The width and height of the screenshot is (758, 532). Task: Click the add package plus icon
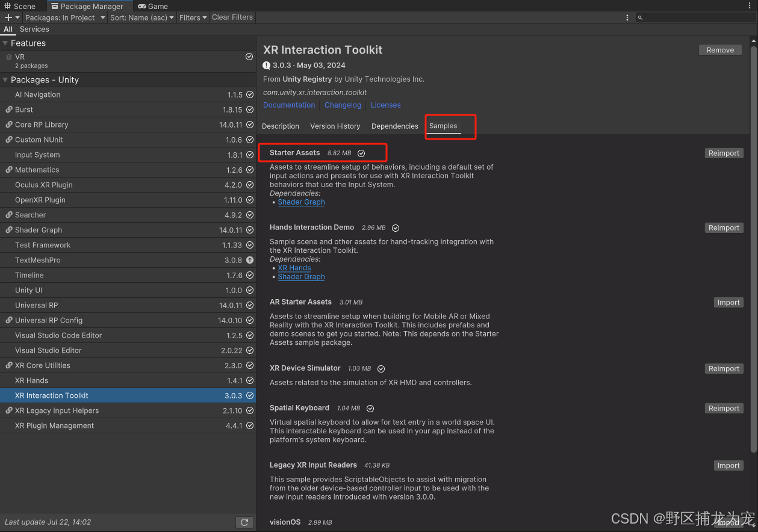[x=8, y=17]
